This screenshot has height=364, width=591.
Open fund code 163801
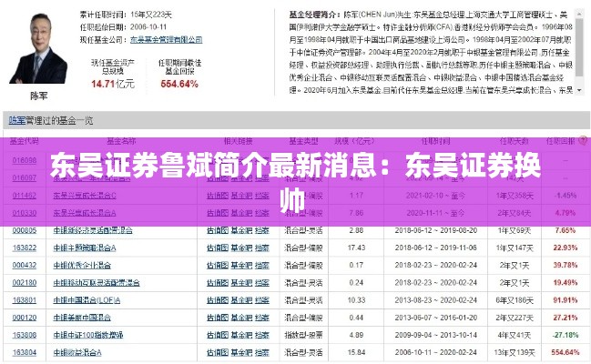25,300
